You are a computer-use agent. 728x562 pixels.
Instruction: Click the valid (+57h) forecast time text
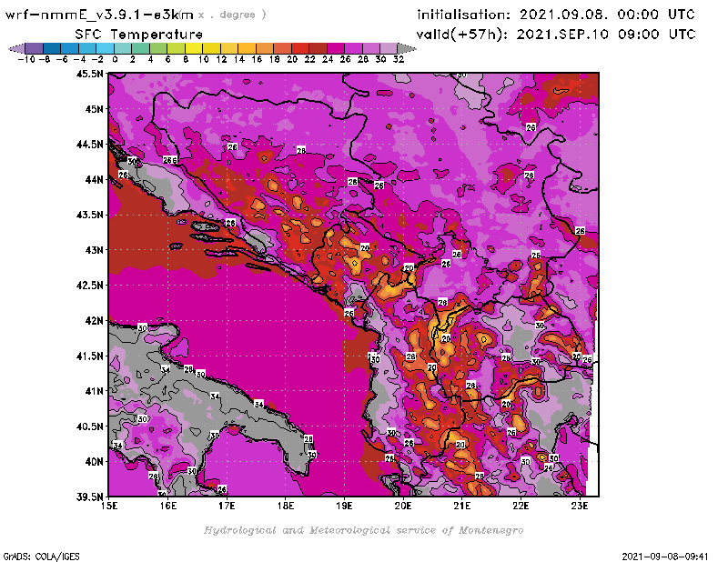click(x=556, y=34)
